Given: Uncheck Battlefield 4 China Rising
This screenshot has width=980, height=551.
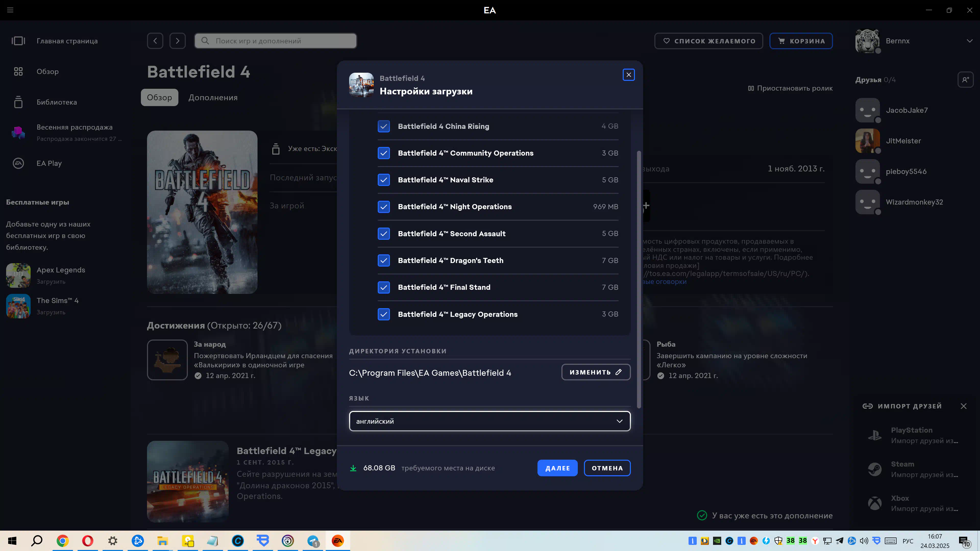Looking at the screenshot, I should 384,126.
